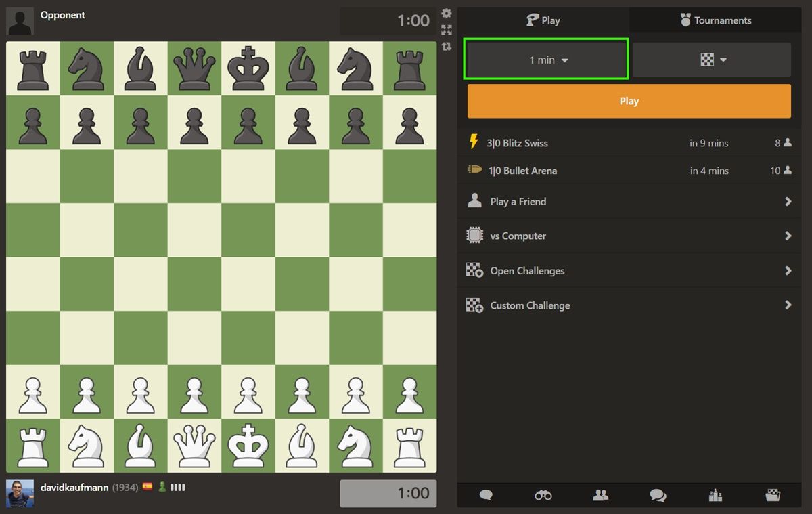Flip the board orientation
Image resolution: width=812 pixels, height=514 pixels.
click(446, 47)
